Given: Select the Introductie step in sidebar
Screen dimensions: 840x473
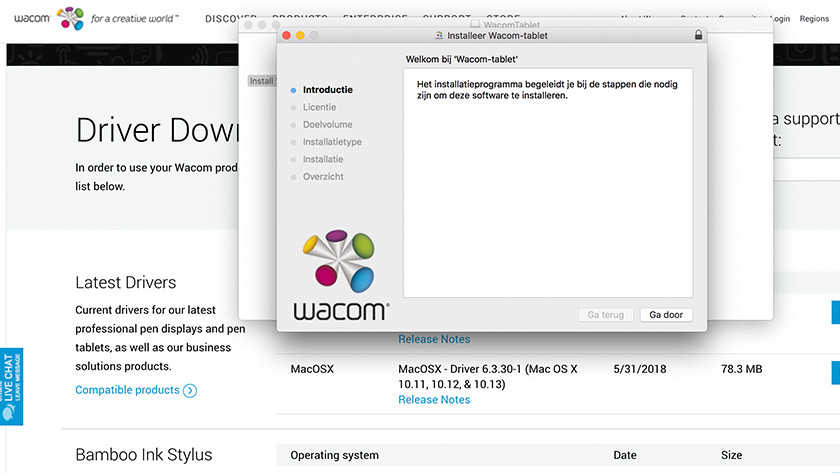Looking at the screenshot, I should [x=327, y=90].
